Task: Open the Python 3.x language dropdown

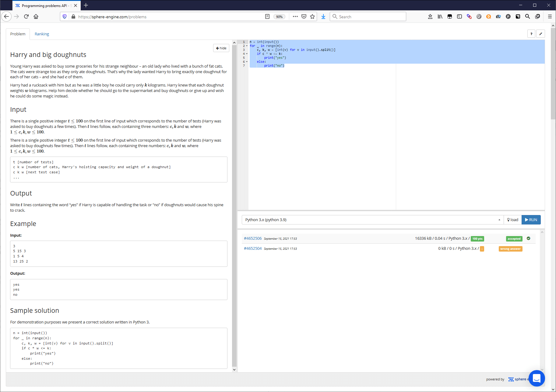Action: pos(372,220)
